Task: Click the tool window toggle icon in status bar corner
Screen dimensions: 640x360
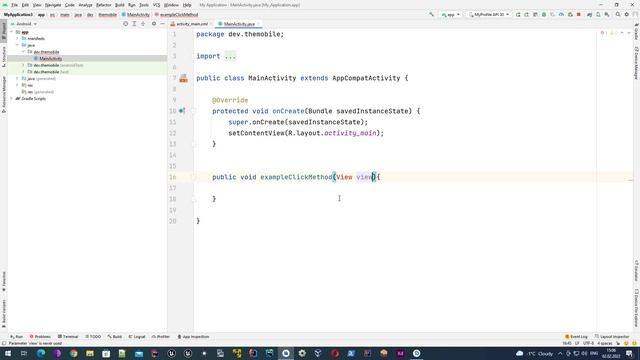Action: [4, 343]
